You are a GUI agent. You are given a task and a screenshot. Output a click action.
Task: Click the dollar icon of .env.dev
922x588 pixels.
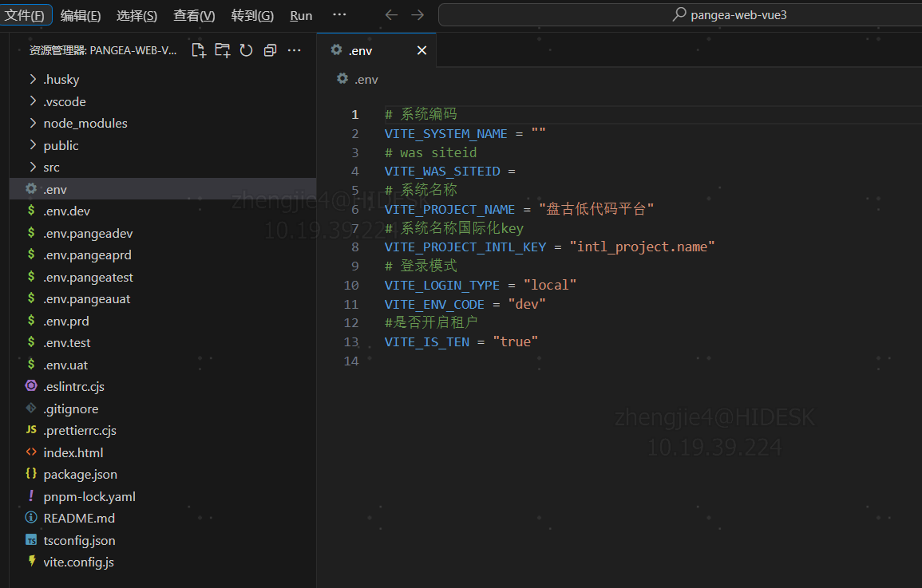31,211
